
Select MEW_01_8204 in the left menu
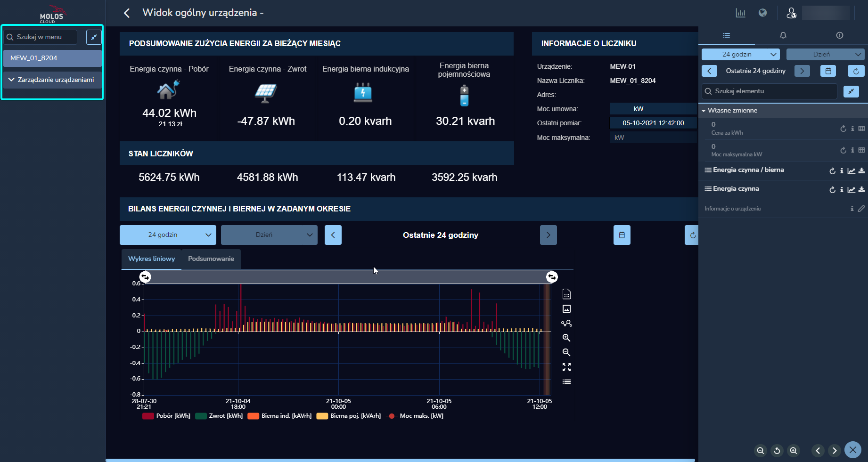tap(52, 58)
